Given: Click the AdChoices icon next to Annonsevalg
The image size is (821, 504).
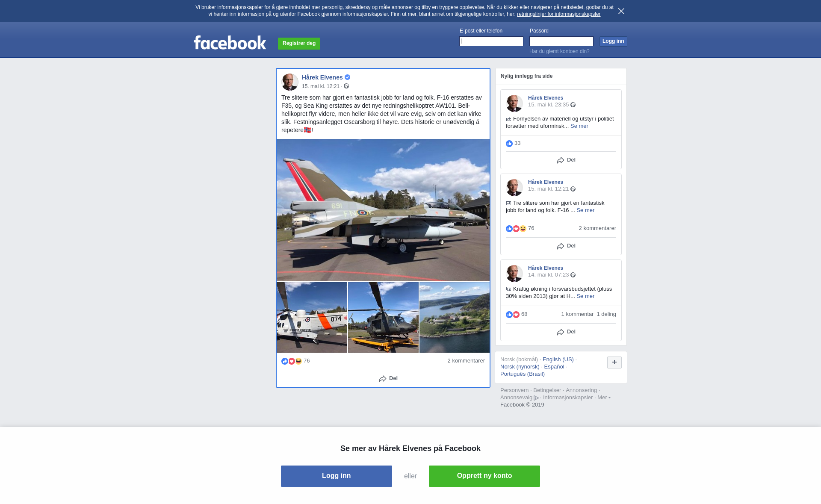Looking at the screenshot, I should point(536,398).
